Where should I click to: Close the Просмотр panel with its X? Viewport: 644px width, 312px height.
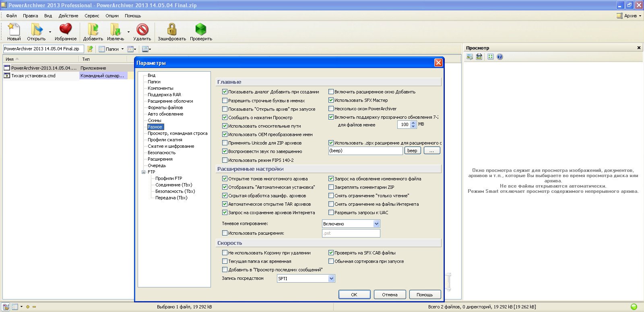coord(639,48)
